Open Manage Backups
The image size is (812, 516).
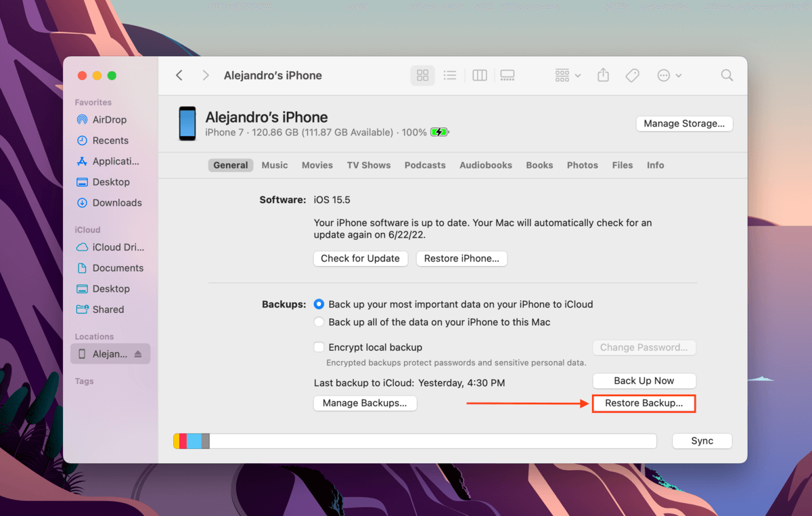pyautogui.click(x=365, y=404)
